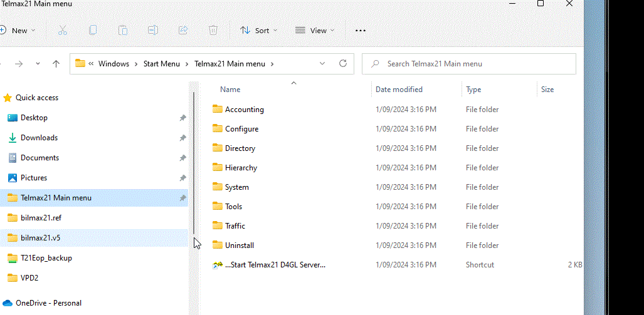Show hidden breadcrumb path double chevron
The image size is (644, 315).
click(91, 64)
